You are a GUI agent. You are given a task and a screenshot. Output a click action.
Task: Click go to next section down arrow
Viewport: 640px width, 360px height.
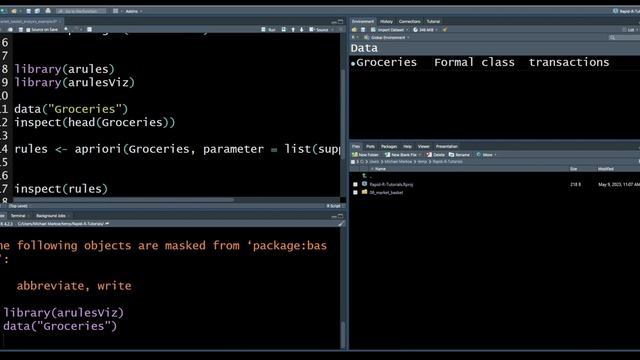coord(302,29)
